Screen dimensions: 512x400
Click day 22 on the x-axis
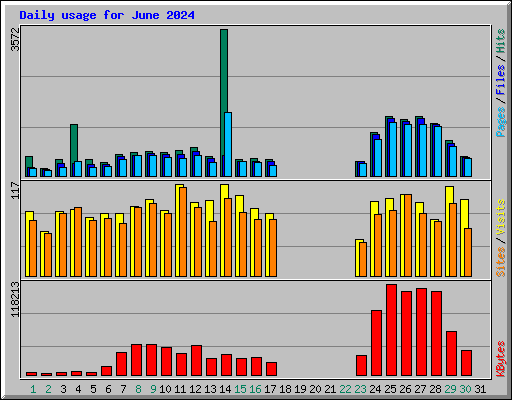pos(345,389)
